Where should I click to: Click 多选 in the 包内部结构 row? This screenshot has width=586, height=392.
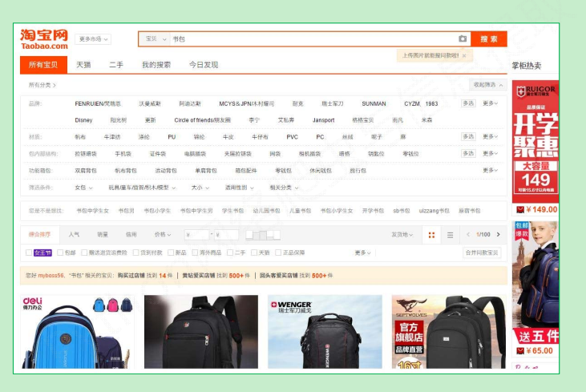[468, 153]
